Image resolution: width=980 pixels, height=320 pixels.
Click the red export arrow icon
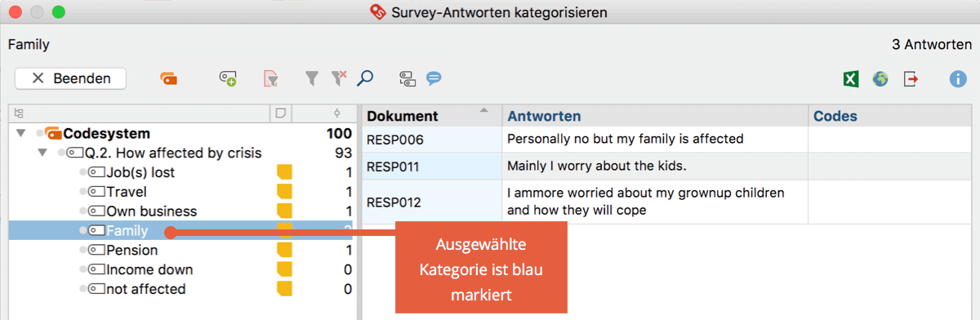pyautogui.click(x=911, y=79)
